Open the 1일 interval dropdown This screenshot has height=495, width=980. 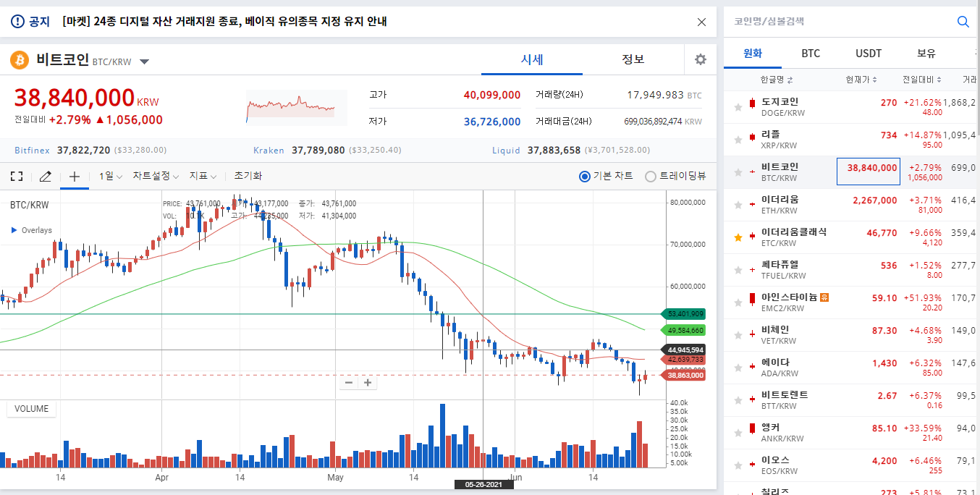(111, 176)
